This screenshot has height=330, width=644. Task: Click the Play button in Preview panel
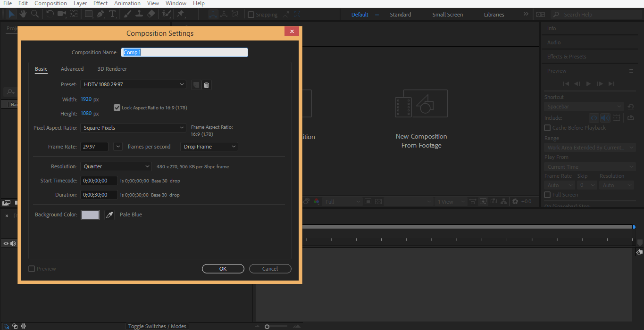[588, 83]
